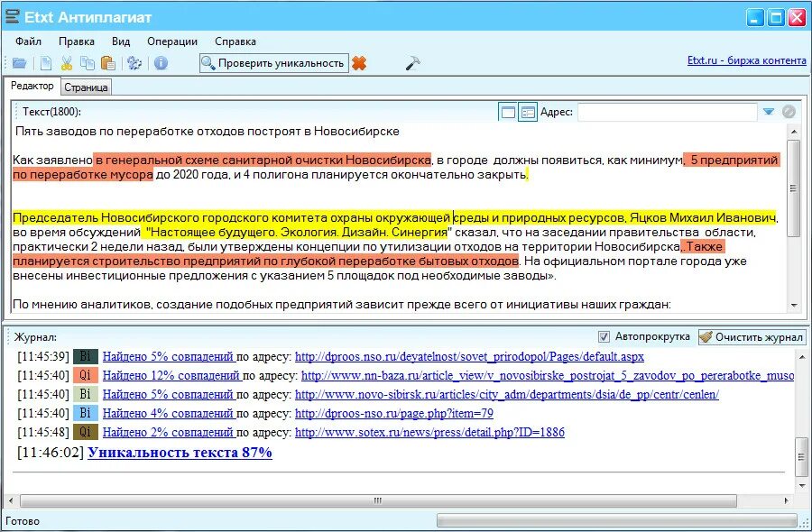
Task: Open Найдено 5% совпадений link at 11:45:39
Action: [169, 356]
